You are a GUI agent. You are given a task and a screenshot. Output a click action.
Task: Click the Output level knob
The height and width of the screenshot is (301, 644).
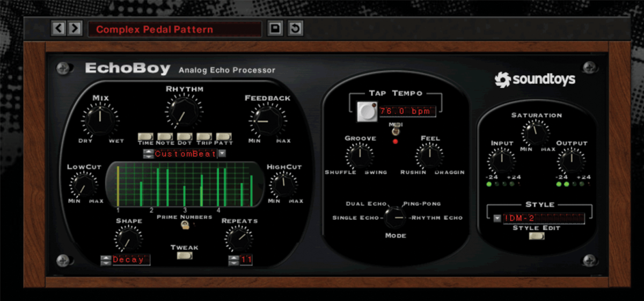pyautogui.click(x=571, y=161)
